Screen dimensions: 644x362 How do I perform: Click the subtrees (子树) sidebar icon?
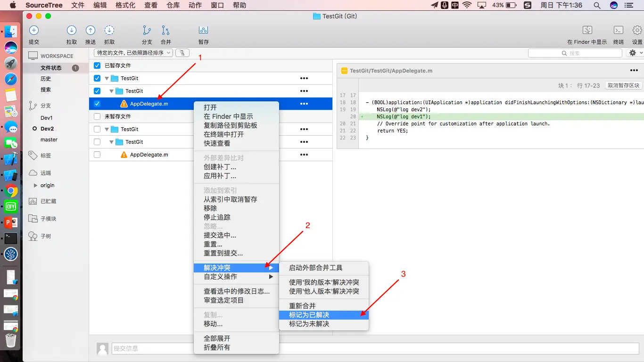click(x=33, y=236)
